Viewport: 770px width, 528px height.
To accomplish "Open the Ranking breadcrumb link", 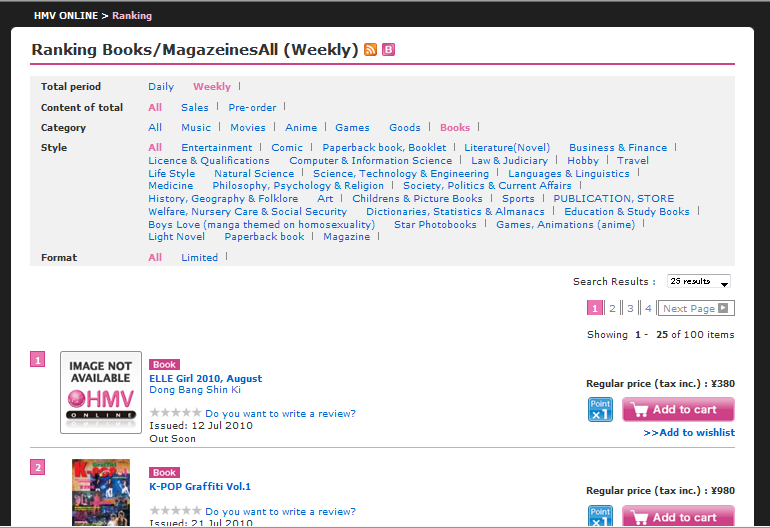I will [x=132, y=16].
